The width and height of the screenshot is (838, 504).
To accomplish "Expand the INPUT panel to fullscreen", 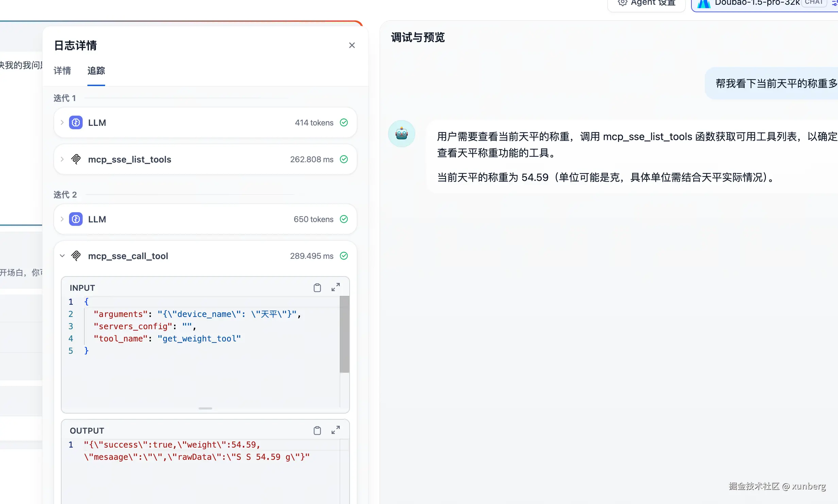I will coord(336,287).
